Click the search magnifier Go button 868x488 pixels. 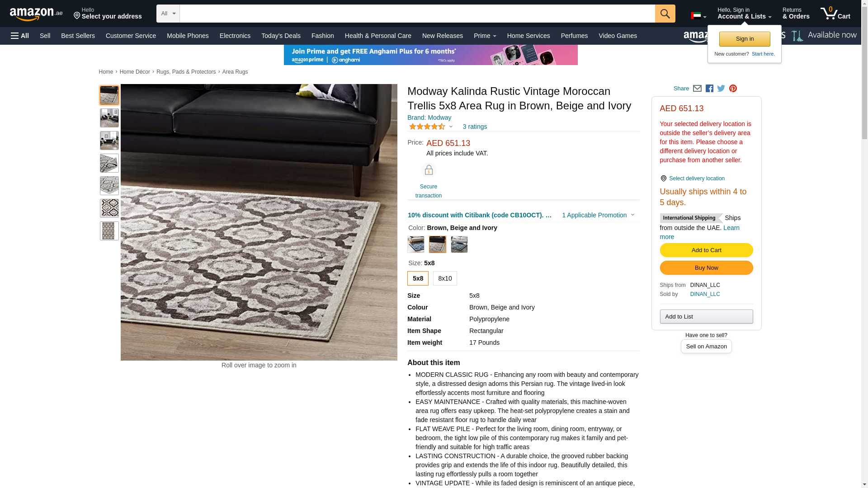(x=665, y=14)
